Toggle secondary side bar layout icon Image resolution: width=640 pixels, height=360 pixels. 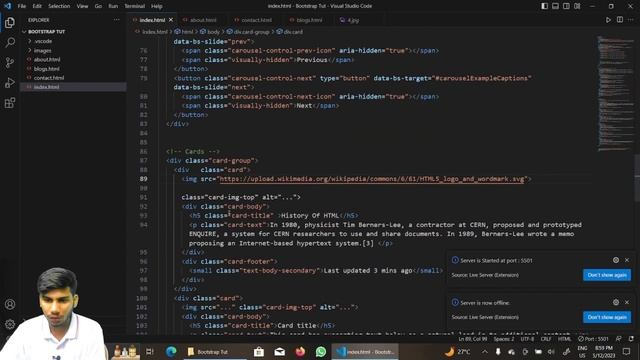click(566, 6)
